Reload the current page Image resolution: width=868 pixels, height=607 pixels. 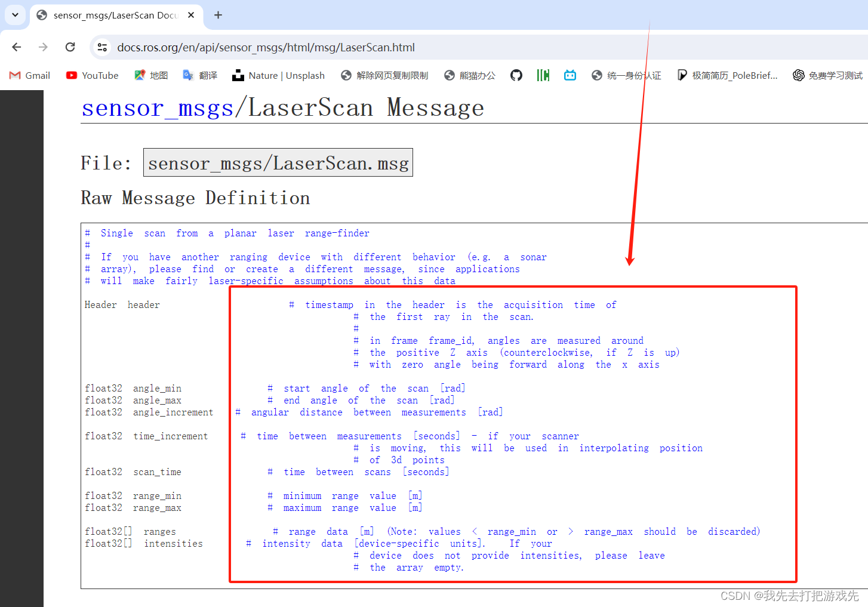tap(70, 47)
